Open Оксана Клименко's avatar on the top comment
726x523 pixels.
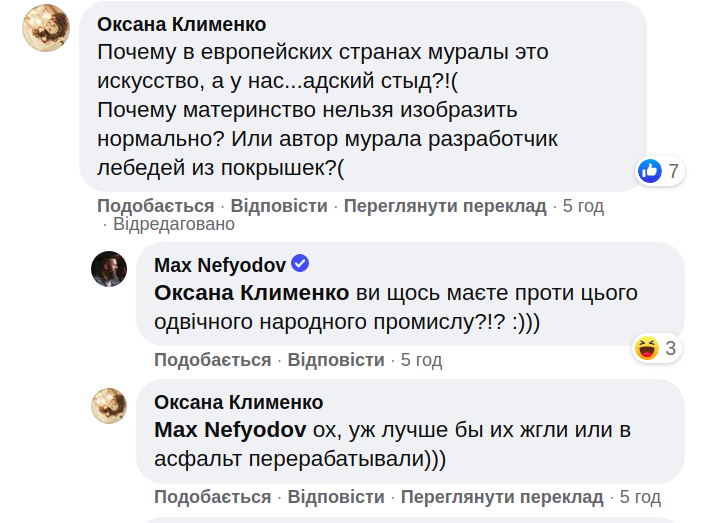pyautogui.click(x=46, y=28)
